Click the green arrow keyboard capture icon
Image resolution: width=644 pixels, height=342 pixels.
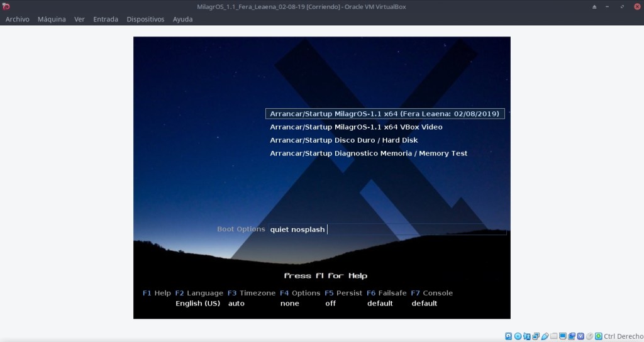598,336
